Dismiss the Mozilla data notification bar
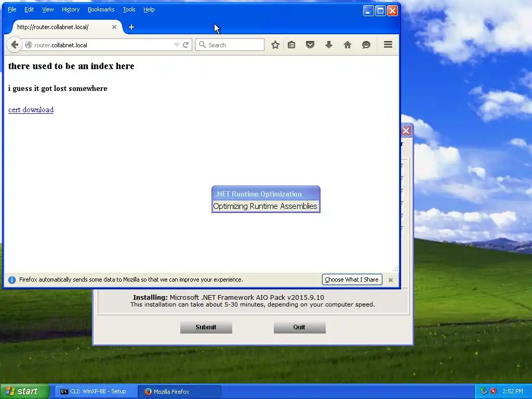 point(391,280)
